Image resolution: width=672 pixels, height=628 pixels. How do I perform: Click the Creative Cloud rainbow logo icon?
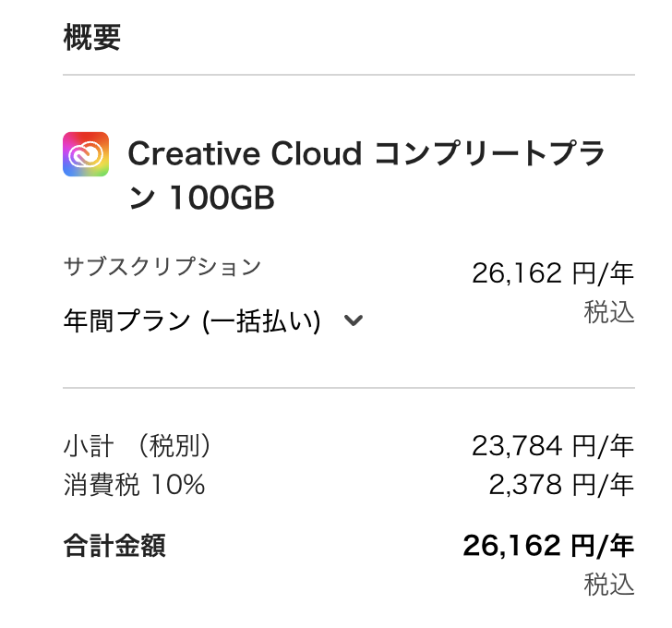pos(86,154)
